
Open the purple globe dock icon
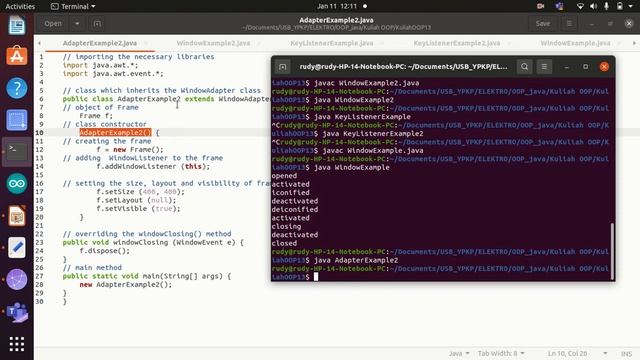[17, 280]
